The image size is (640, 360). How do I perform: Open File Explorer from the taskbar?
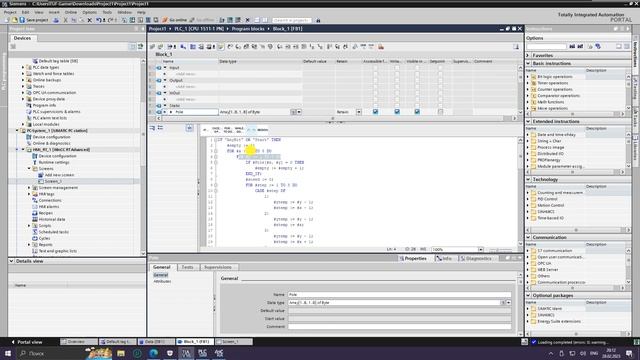[121, 353]
